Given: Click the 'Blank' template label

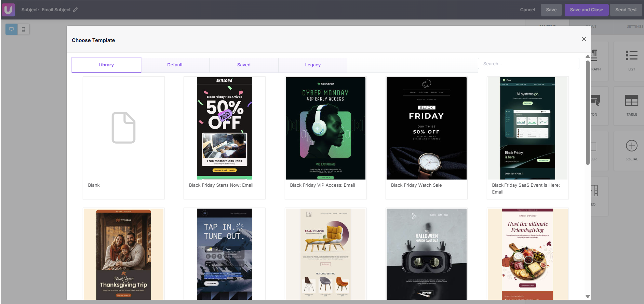Looking at the screenshot, I should click(94, 185).
